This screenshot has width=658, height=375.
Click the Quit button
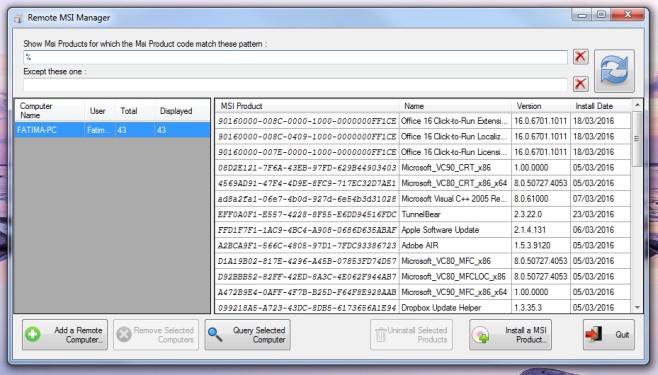pyautogui.click(x=608, y=335)
